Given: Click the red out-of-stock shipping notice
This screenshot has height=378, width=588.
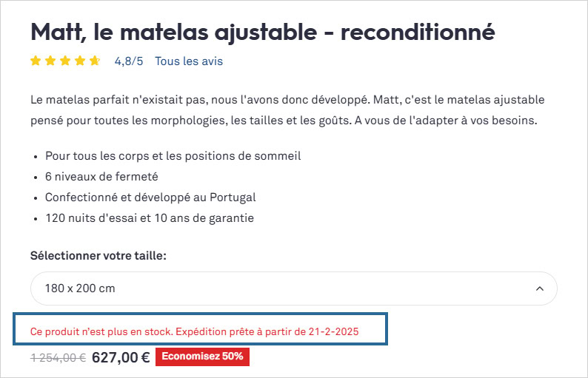Looking at the screenshot, I should click(x=194, y=332).
